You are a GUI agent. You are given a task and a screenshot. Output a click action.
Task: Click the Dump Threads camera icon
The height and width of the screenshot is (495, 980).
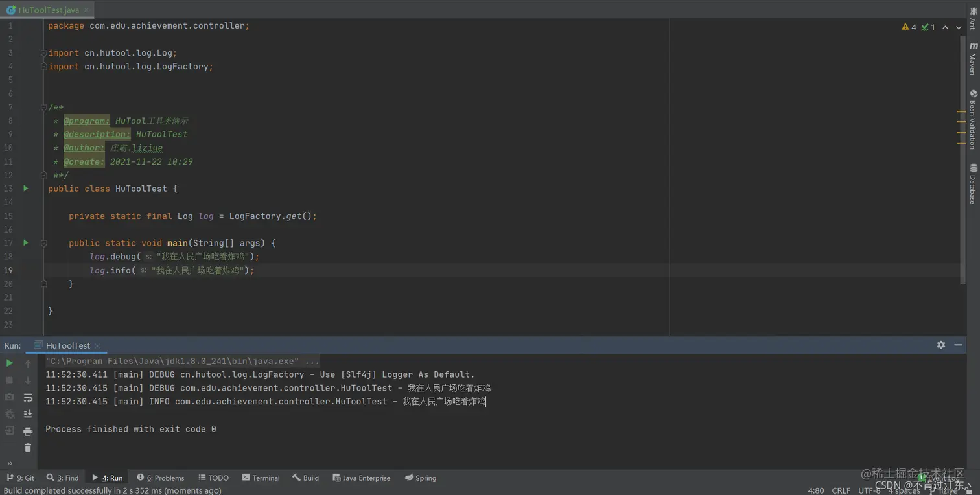coord(10,397)
